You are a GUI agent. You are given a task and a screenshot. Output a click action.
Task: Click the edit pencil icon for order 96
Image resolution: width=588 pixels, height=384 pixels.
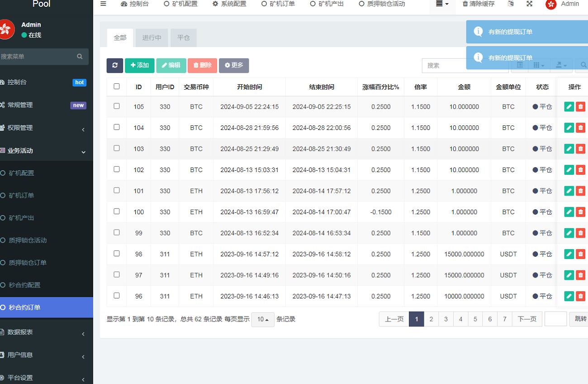pyautogui.click(x=569, y=296)
